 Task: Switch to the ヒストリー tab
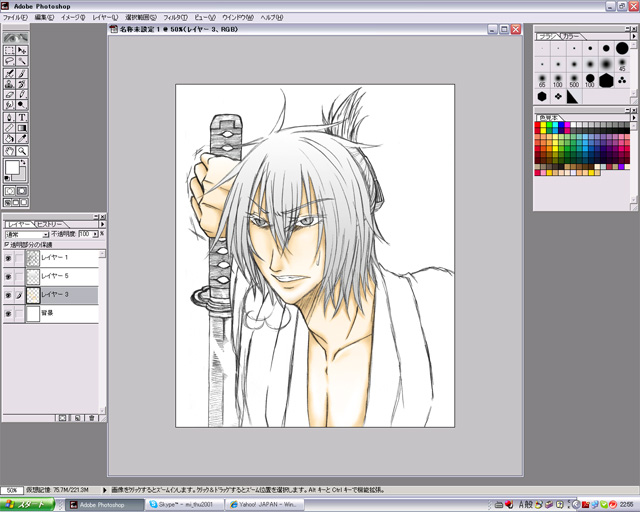click(x=50, y=225)
